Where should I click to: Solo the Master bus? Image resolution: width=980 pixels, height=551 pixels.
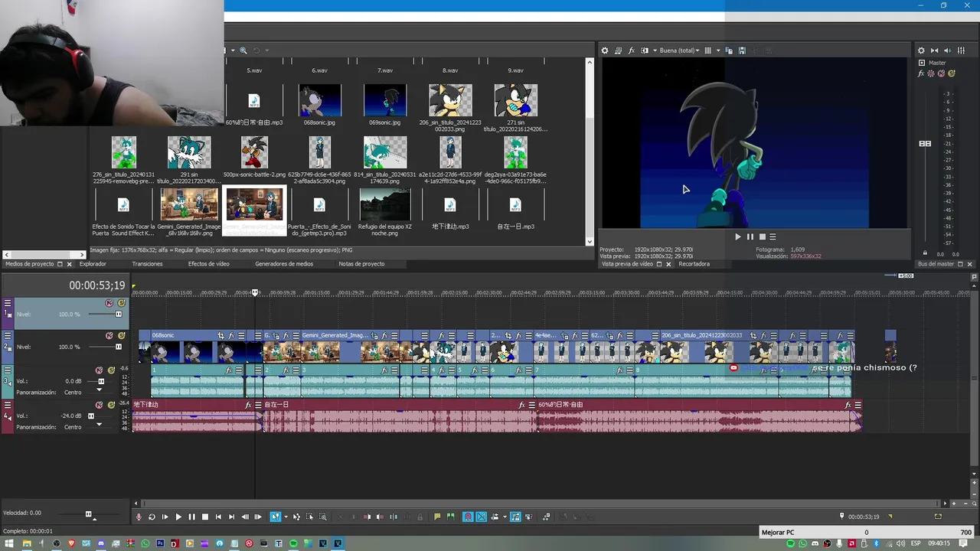click(x=952, y=73)
